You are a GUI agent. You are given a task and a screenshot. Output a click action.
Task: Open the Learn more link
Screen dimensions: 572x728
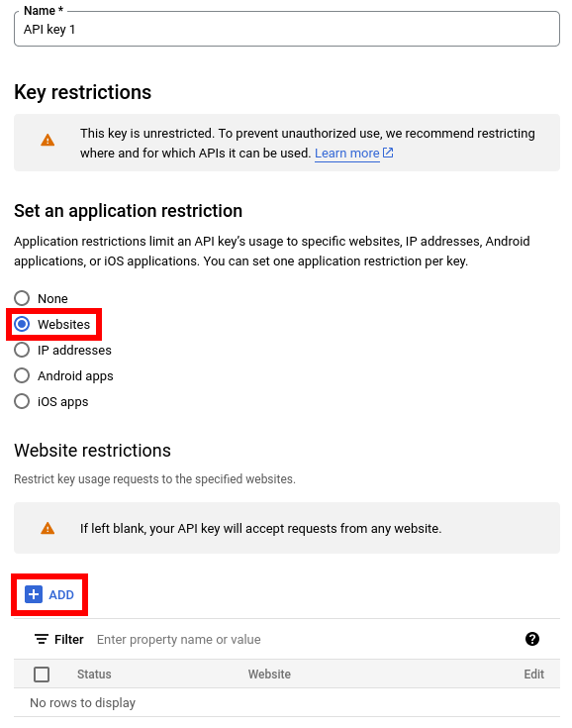[x=347, y=154]
